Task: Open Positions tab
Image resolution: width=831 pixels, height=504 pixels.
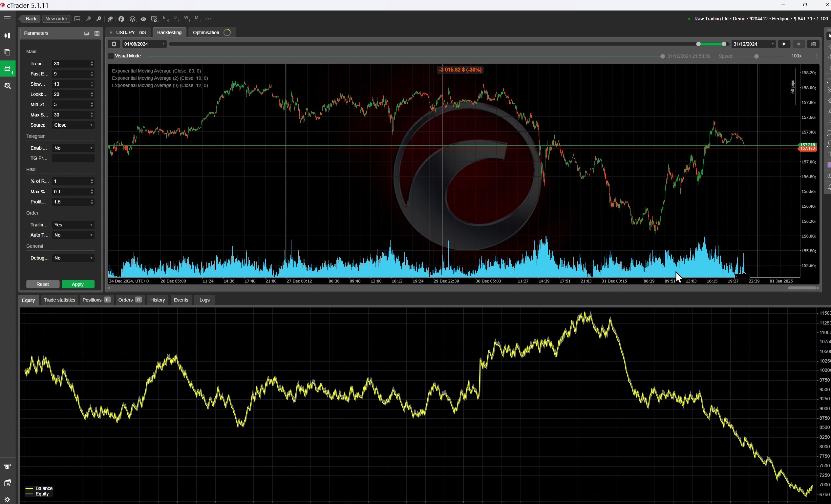Action: click(x=96, y=300)
